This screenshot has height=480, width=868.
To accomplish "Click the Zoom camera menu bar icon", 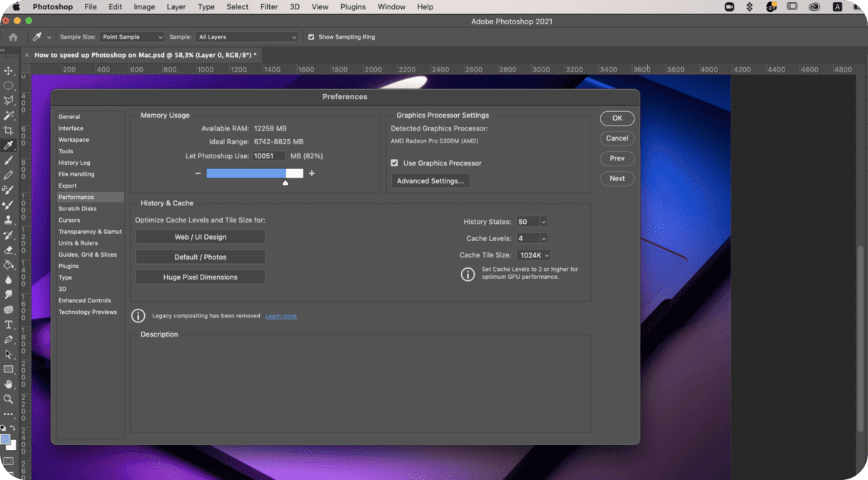I will 729,7.
